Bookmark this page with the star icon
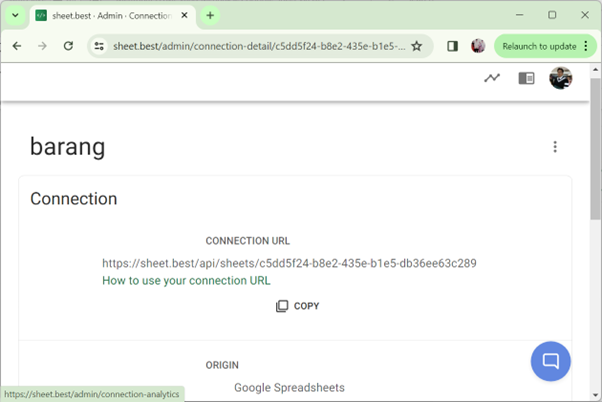 point(416,46)
